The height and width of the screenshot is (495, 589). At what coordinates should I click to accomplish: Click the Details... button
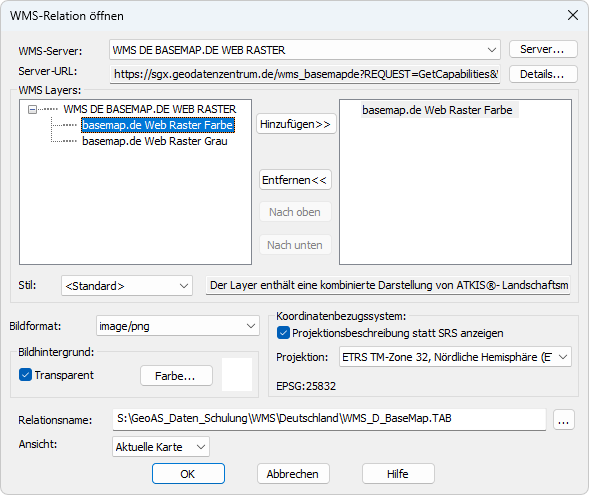(543, 74)
